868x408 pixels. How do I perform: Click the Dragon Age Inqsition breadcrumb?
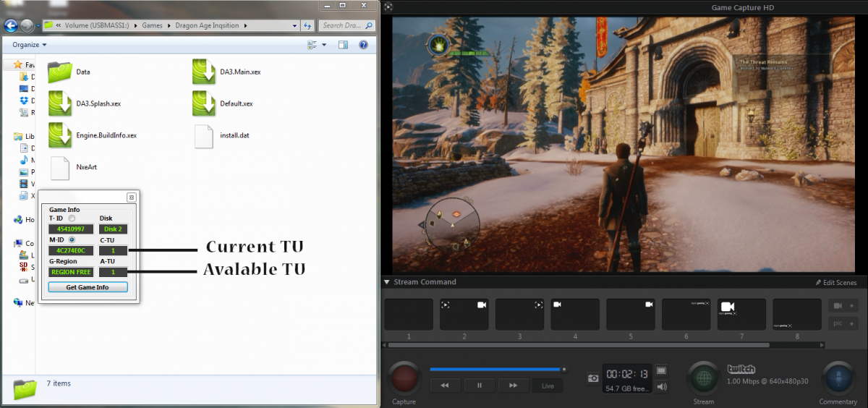coord(207,25)
